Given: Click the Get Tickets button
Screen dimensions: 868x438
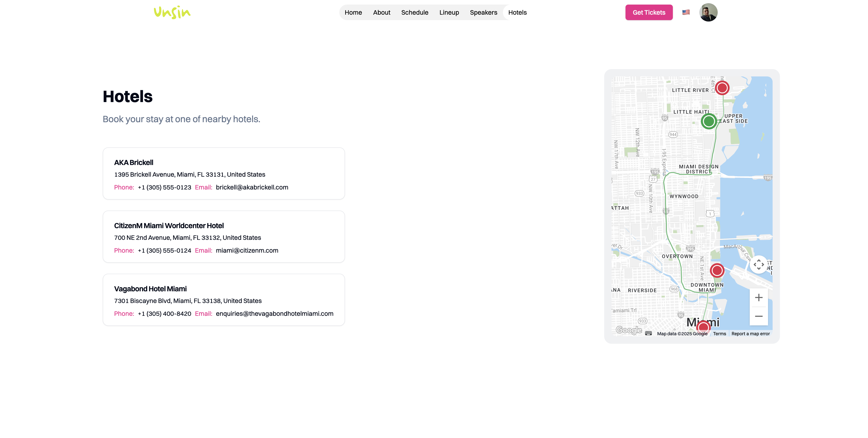Looking at the screenshot, I should tap(649, 12).
